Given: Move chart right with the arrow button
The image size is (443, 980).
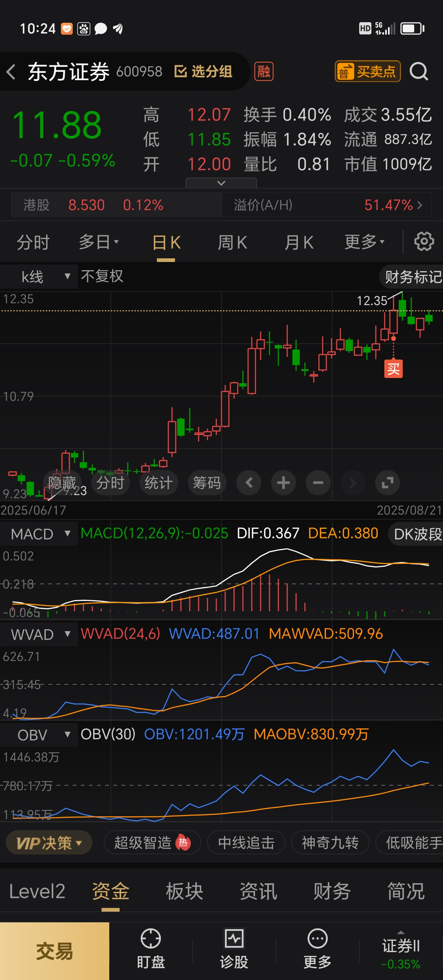Looking at the screenshot, I should point(353,483).
